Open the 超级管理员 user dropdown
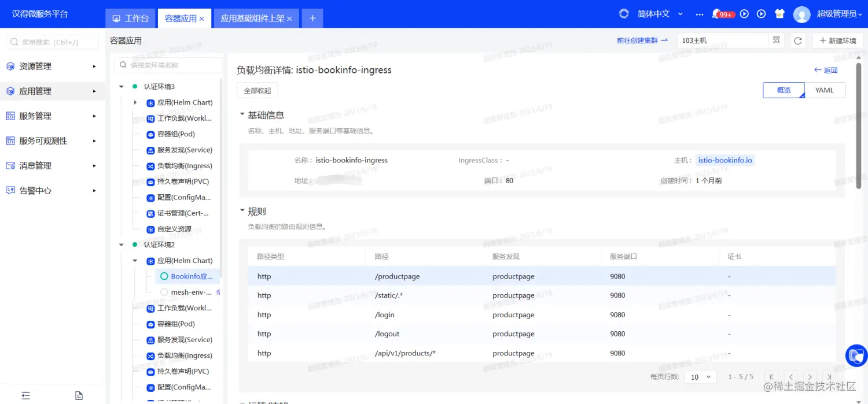The width and height of the screenshot is (868, 404). pos(839,14)
